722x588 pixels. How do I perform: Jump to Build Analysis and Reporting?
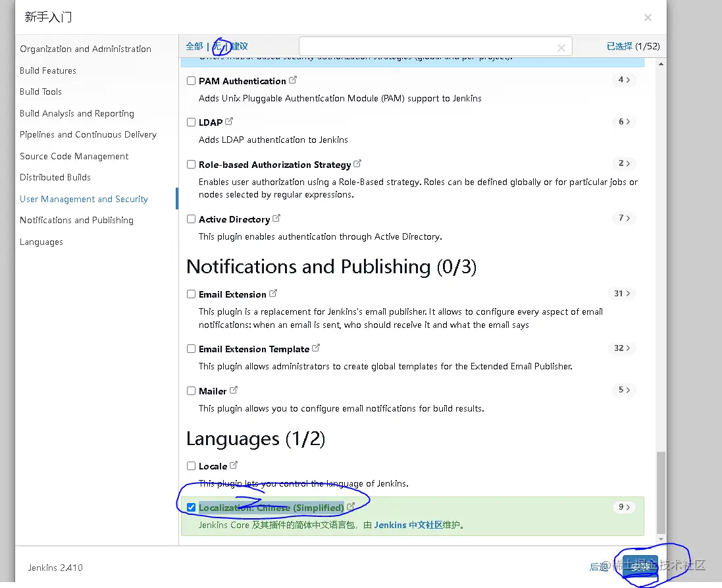tap(77, 113)
